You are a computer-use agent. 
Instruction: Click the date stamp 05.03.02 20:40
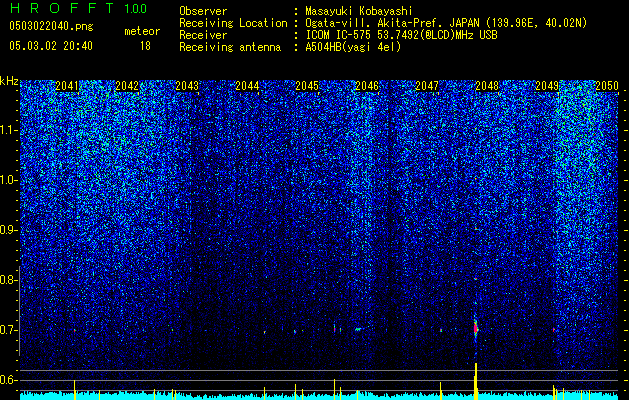(51, 46)
